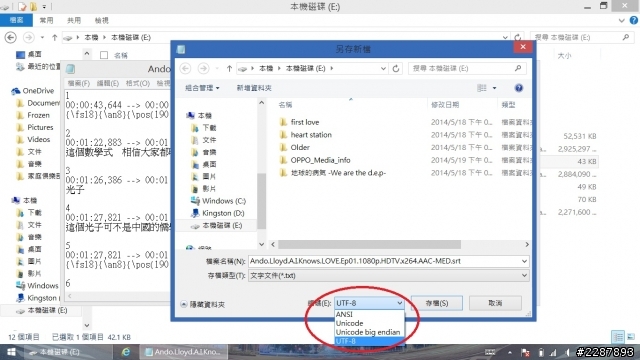
Task: Expand file name history dropdown
Action: tap(524, 261)
